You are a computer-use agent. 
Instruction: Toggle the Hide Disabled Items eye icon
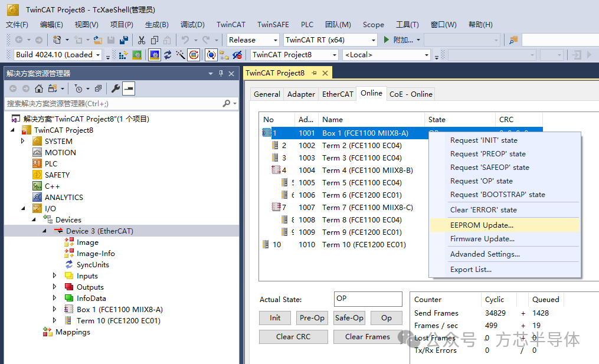(237, 55)
